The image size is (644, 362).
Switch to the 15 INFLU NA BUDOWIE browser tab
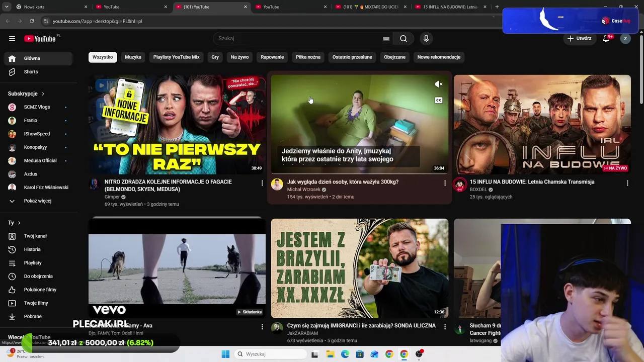click(450, 7)
